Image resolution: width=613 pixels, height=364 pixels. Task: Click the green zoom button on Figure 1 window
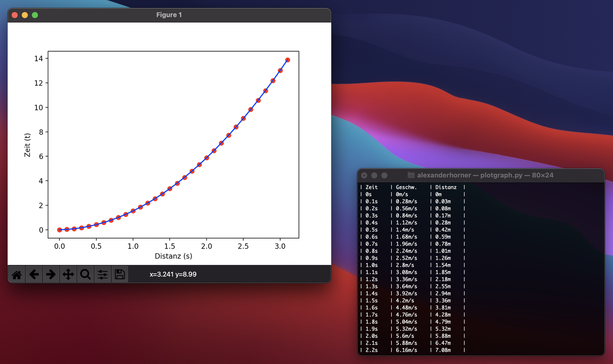pyautogui.click(x=34, y=15)
